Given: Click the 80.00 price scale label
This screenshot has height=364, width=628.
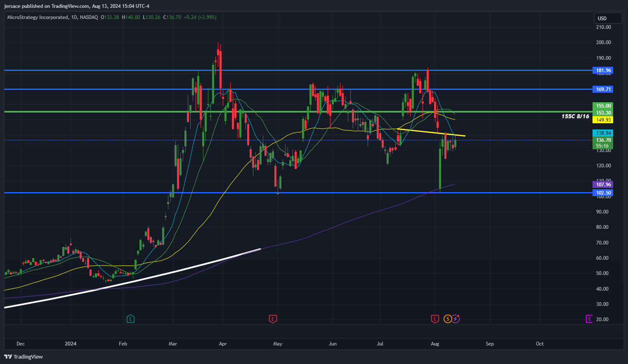Looking at the screenshot, I should point(603,227).
